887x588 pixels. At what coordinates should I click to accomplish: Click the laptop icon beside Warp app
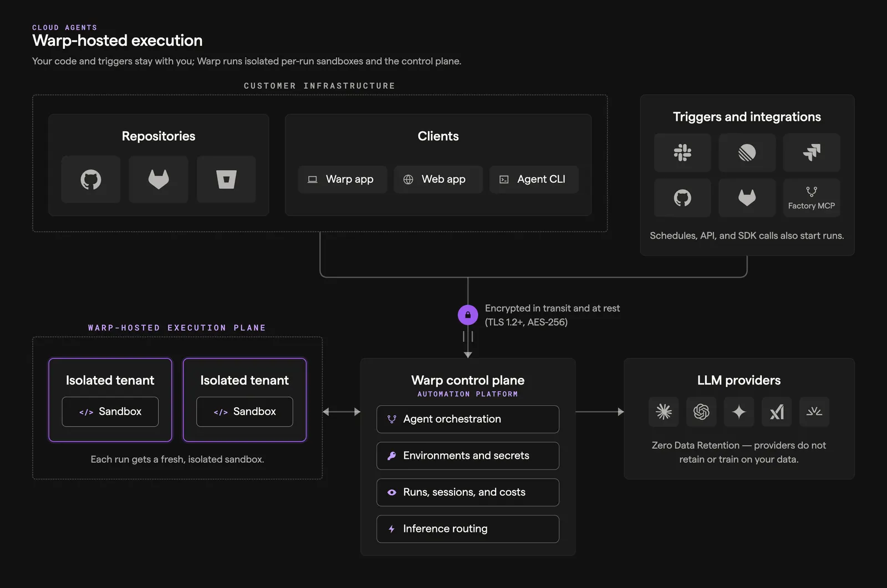pyautogui.click(x=313, y=180)
